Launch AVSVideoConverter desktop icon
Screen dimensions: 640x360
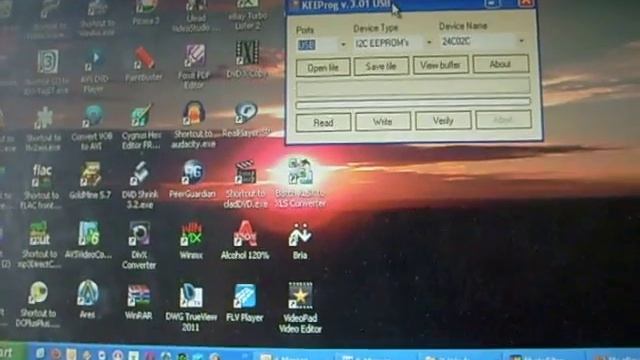(88, 240)
